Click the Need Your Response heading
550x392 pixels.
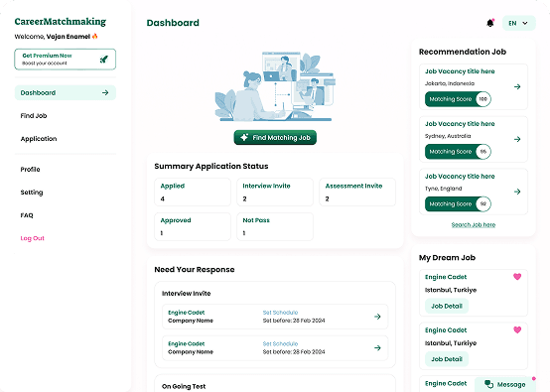pyautogui.click(x=195, y=270)
